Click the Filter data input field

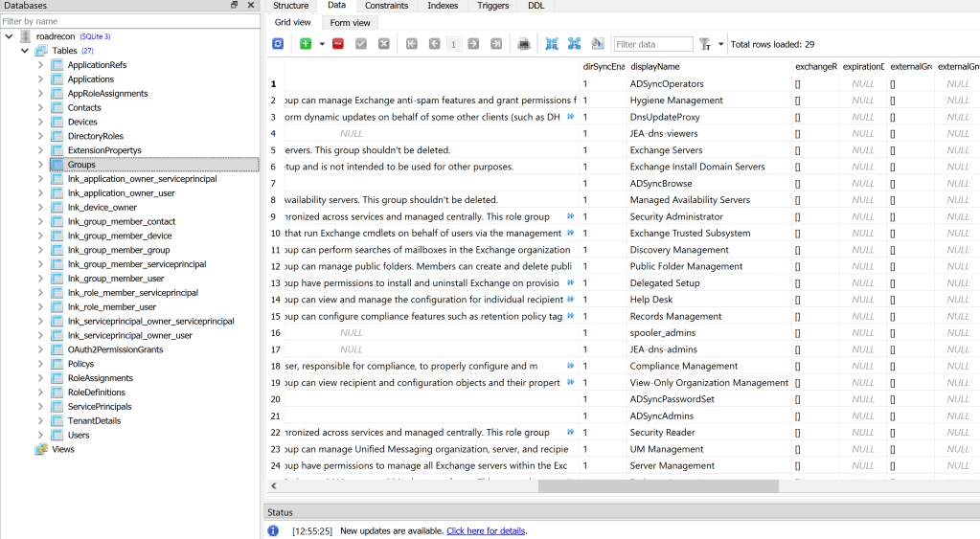point(652,44)
